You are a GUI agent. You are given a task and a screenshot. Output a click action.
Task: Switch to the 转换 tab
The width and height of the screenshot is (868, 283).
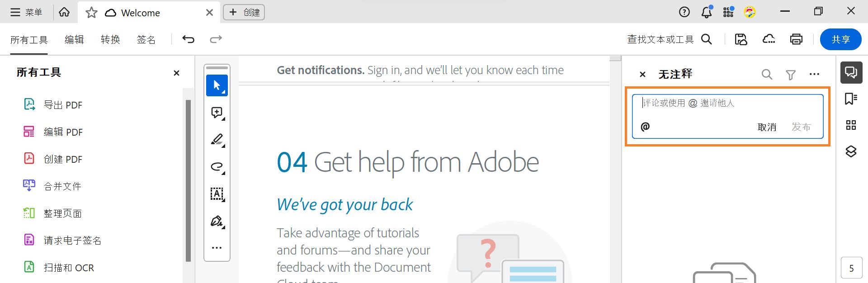click(110, 40)
